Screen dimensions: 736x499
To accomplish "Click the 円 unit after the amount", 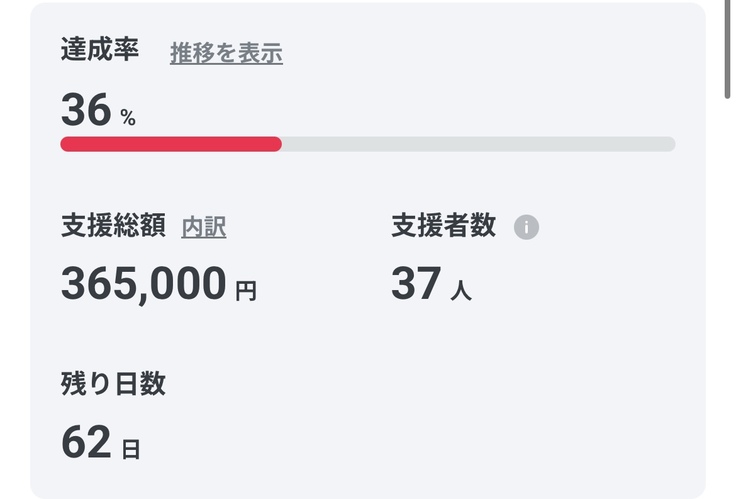I will pyautogui.click(x=246, y=291).
